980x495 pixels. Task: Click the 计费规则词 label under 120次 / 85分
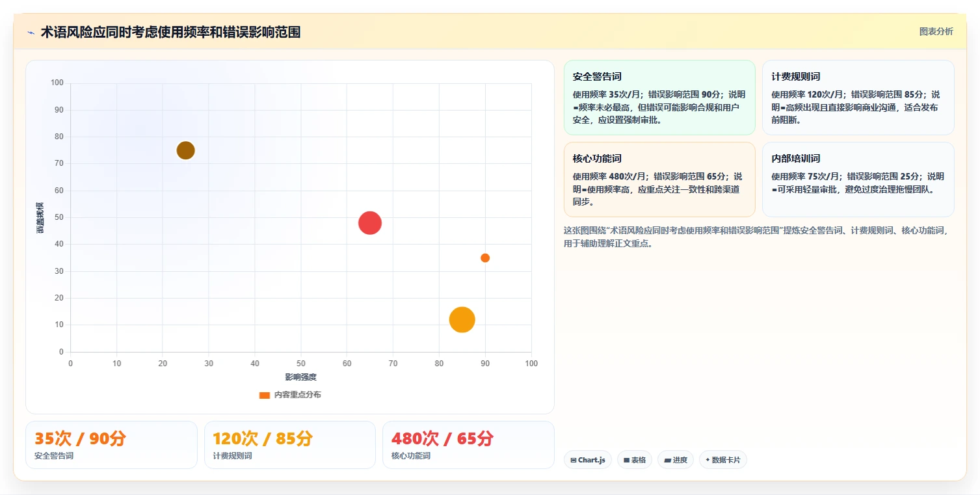pos(232,456)
